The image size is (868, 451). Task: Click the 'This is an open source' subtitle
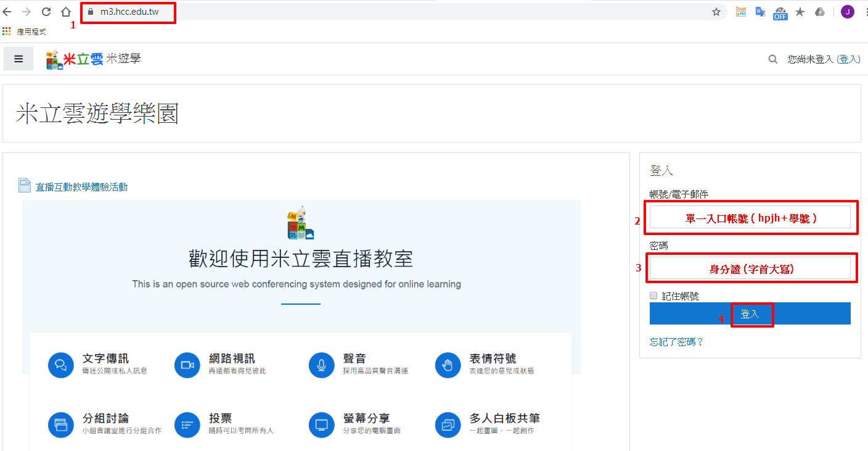[297, 284]
